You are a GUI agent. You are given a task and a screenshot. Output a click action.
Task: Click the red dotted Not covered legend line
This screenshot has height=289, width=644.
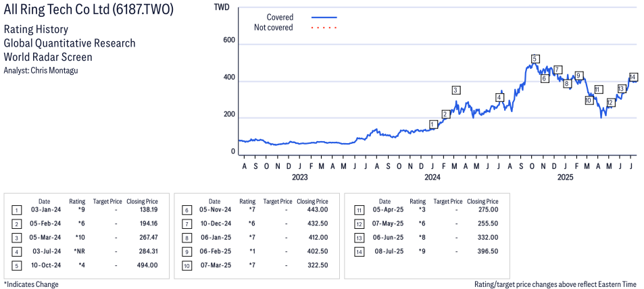324,28
